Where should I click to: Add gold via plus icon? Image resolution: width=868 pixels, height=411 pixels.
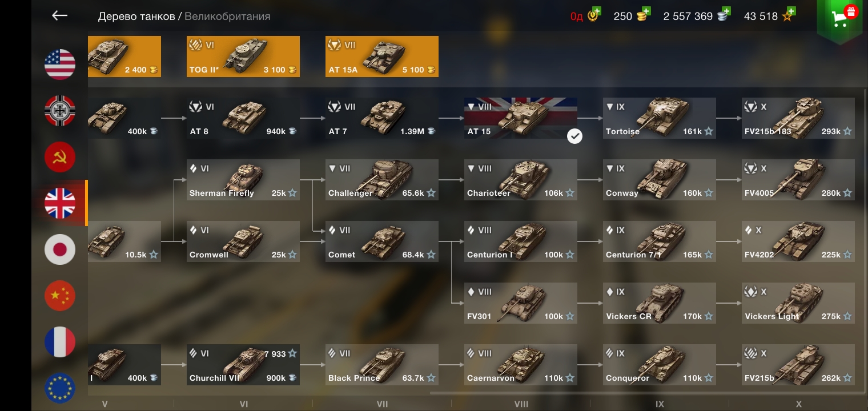(645, 11)
